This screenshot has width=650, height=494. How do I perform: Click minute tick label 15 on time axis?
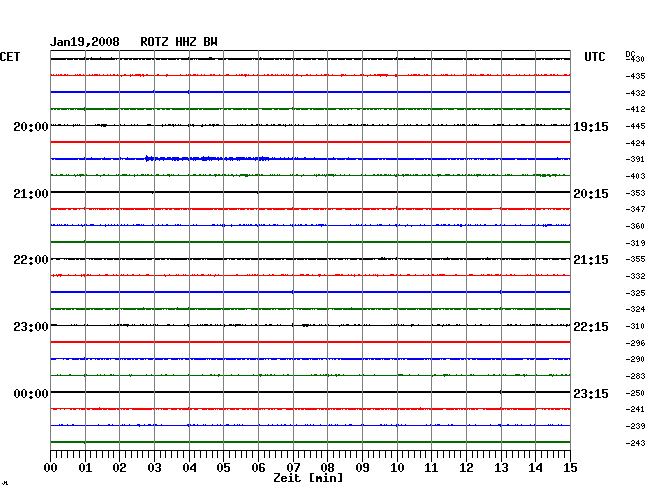[x=570, y=468]
